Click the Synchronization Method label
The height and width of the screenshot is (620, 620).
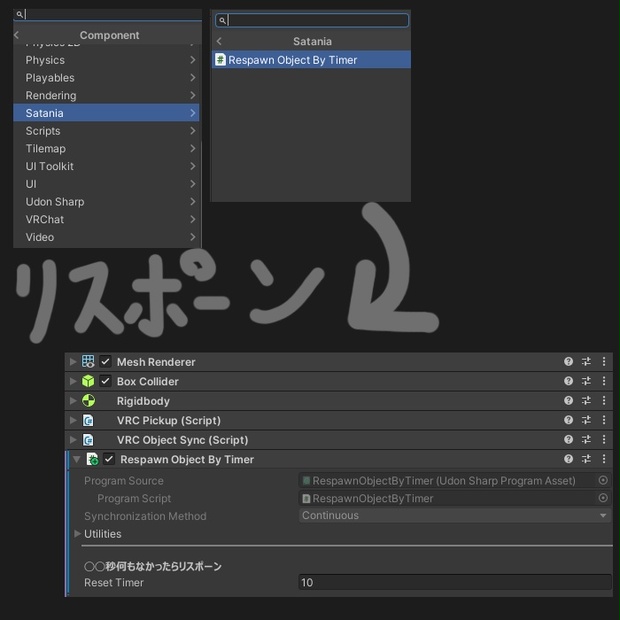tap(145, 516)
